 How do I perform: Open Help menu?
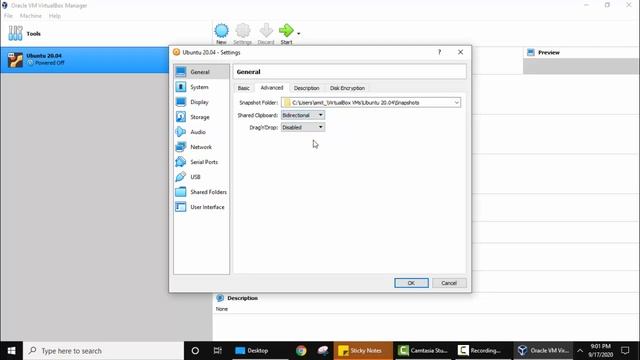pos(55,16)
